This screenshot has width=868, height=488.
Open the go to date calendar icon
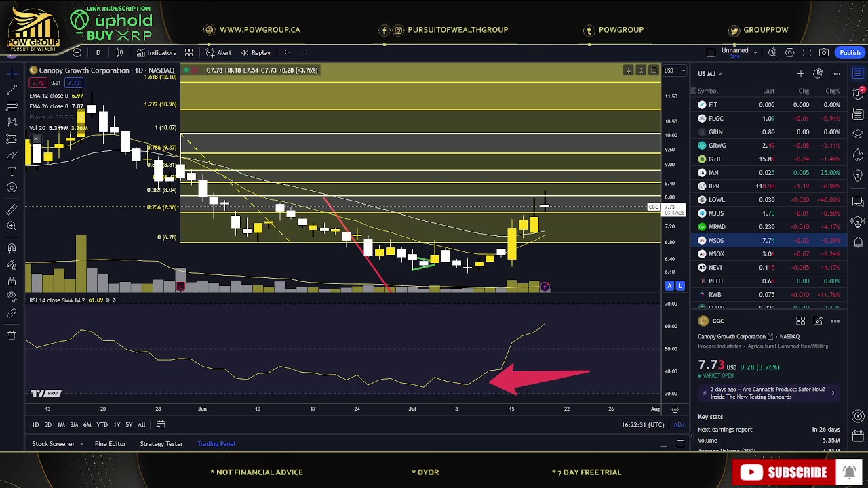[x=161, y=424]
